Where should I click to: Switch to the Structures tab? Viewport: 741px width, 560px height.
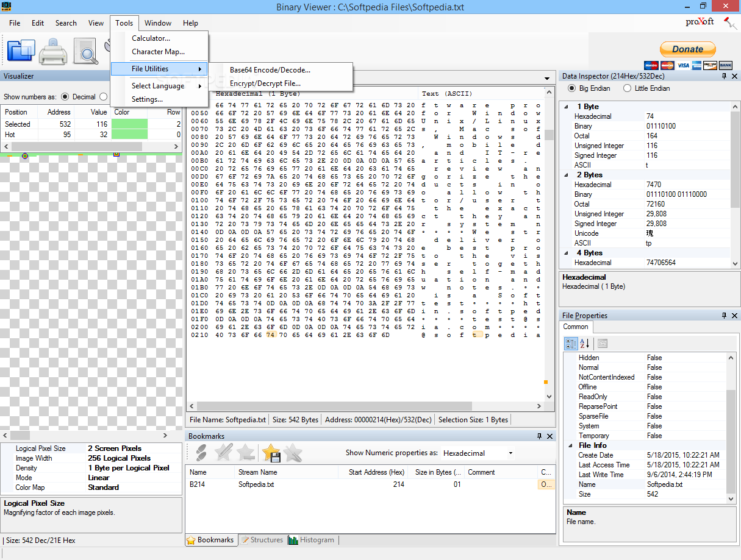click(x=261, y=540)
